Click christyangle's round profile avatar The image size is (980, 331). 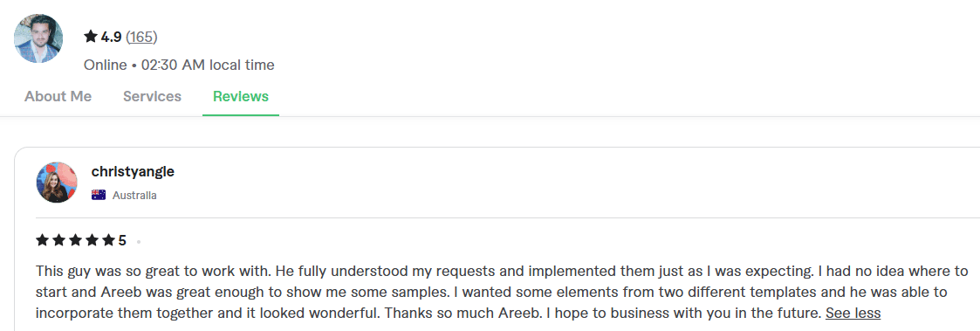pos(57,182)
